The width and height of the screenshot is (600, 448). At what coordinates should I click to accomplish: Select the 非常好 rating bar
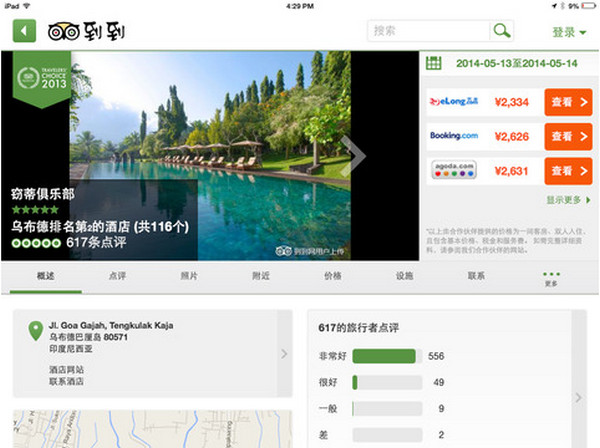click(383, 356)
